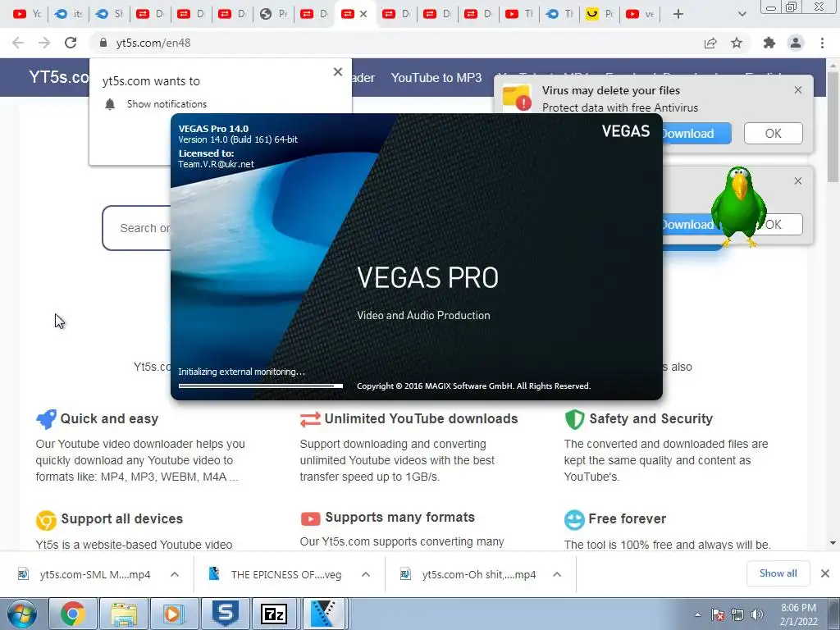Reload the yt5s.com page

71,43
